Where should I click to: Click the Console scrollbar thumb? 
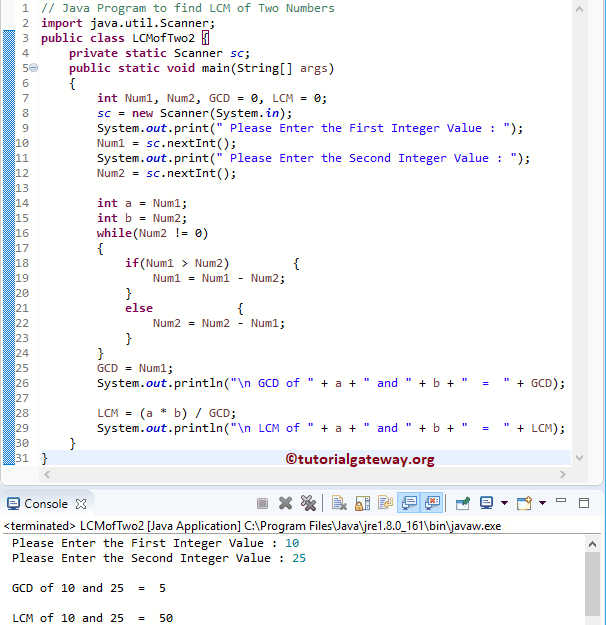tap(592, 584)
